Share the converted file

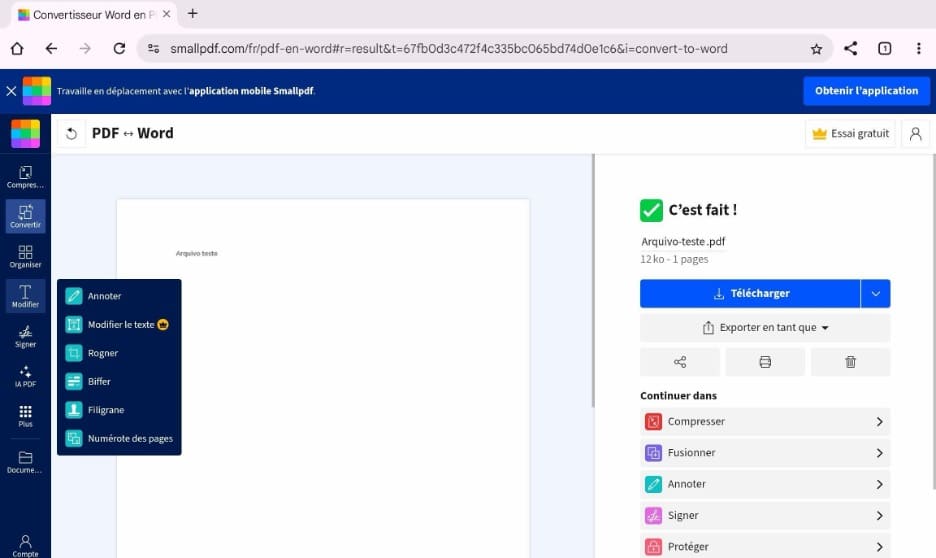point(679,362)
